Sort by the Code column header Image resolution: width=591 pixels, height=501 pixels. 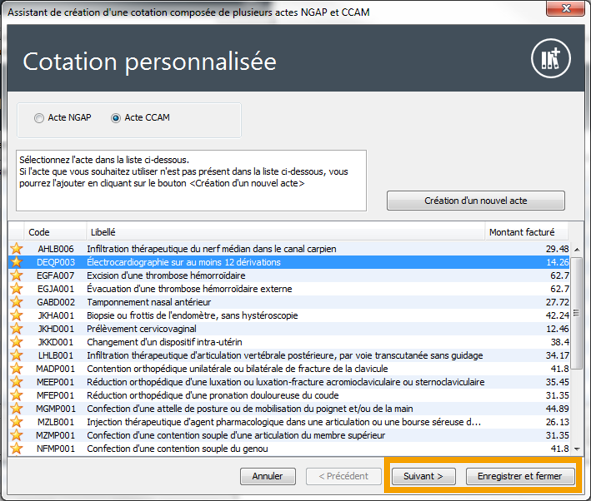click(55, 232)
